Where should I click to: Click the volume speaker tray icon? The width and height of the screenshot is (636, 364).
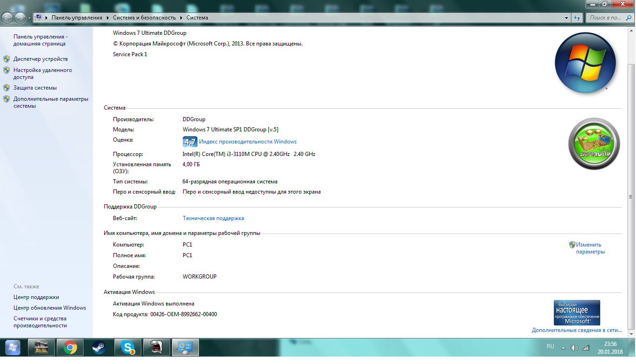575,348
